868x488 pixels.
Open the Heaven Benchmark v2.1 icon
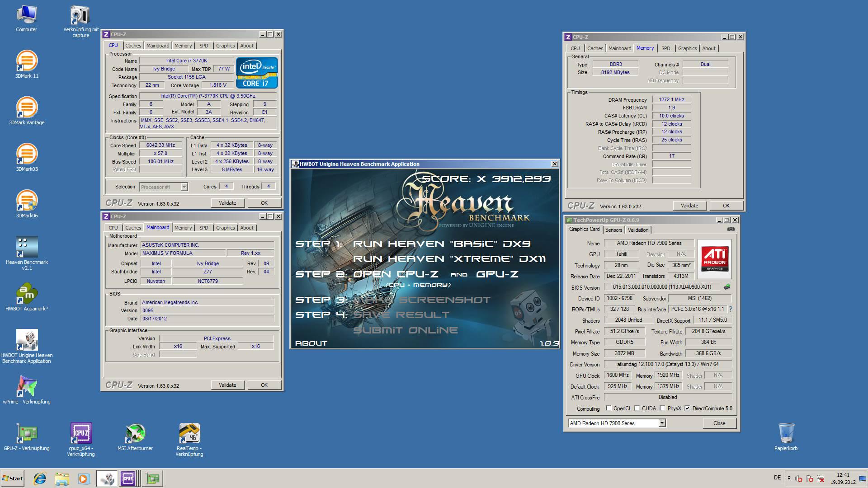point(26,253)
